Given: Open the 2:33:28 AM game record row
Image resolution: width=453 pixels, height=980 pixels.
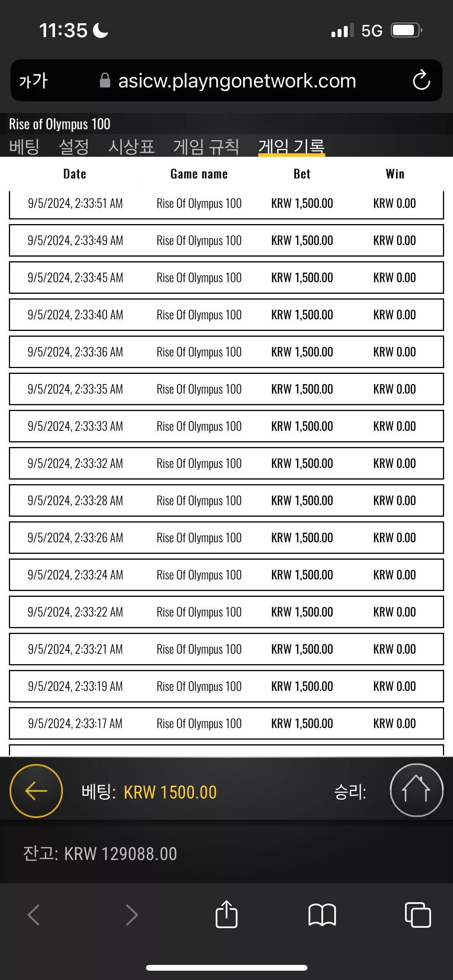Looking at the screenshot, I should 226,500.
